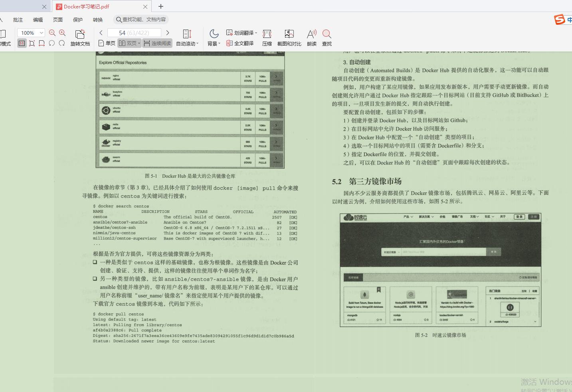
Task: Click the 图 5-1 Docker Hub screenshot figure
Action: (190, 110)
